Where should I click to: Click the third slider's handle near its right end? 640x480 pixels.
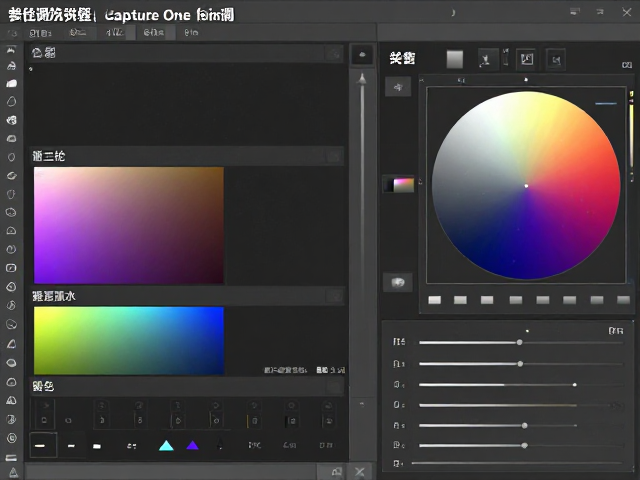coord(575,384)
